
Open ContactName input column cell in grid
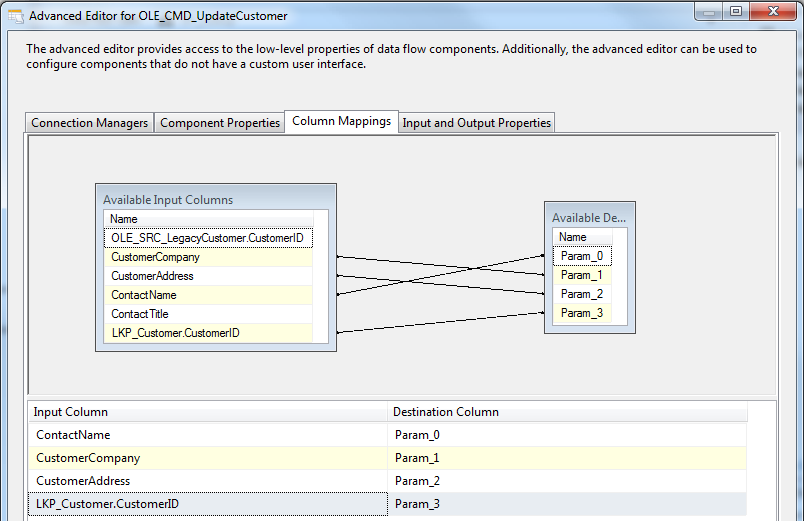[208, 435]
